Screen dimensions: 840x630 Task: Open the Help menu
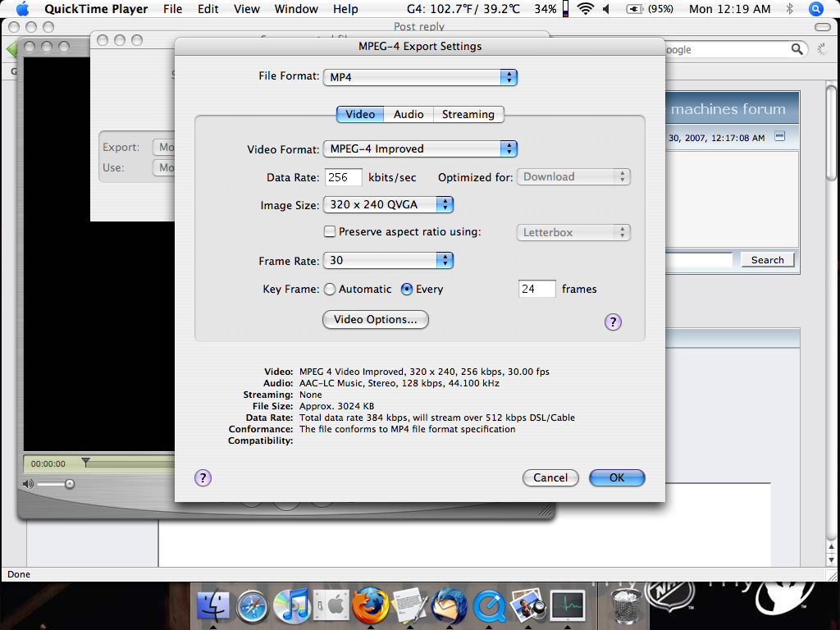click(x=345, y=8)
